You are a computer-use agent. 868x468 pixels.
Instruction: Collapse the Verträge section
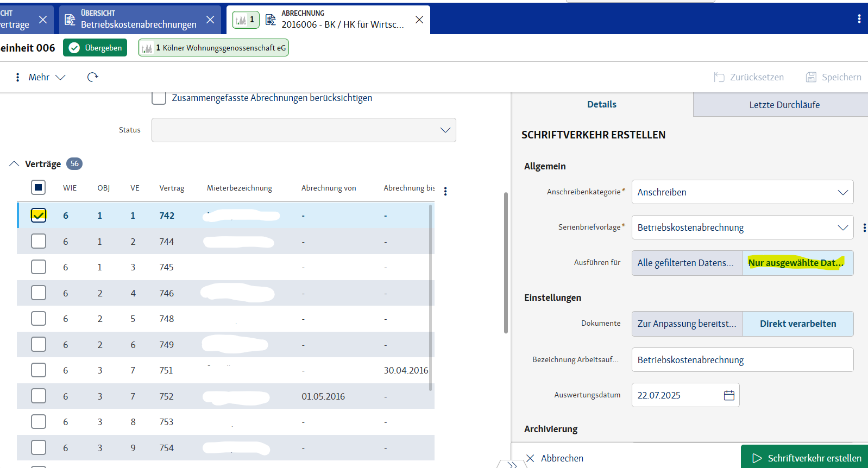point(14,164)
